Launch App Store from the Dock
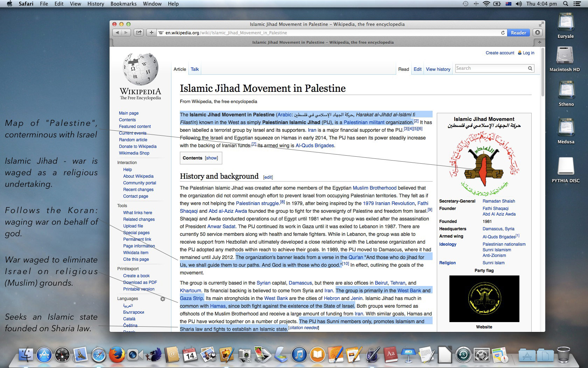588x368 pixels. [x=44, y=355]
